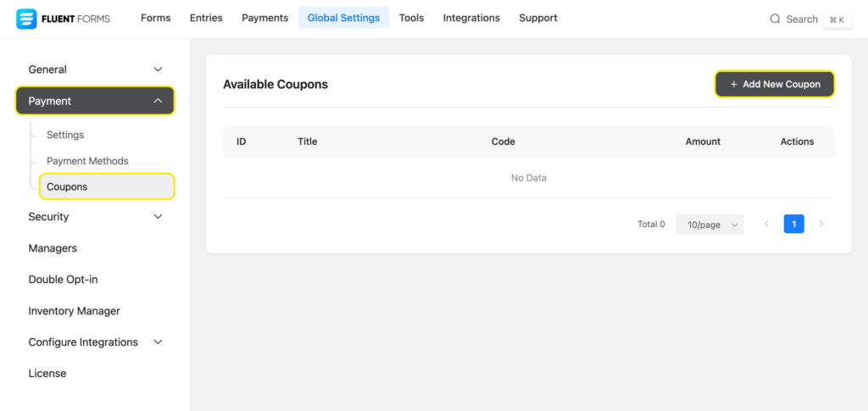Image resolution: width=868 pixels, height=411 pixels.
Task: Open the Tools menu
Action: click(x=411, y=18)
